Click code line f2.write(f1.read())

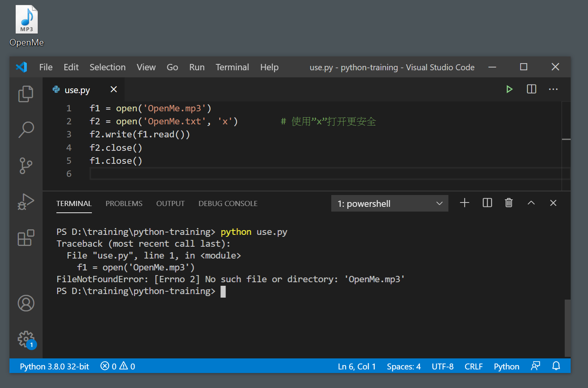click(140, 134)
